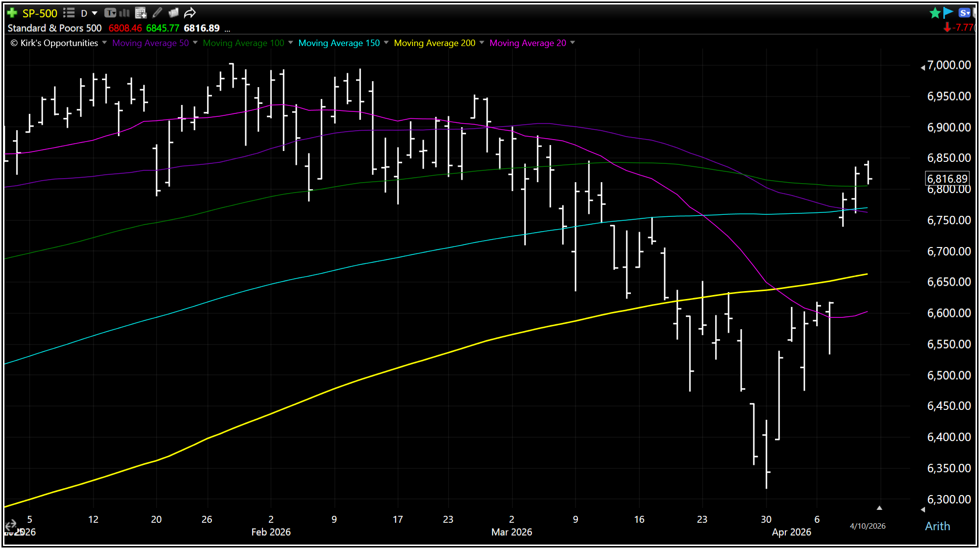Expand Moving Average 50 dropdown arrow
This screenshot has height=549, width=980.
195,43
